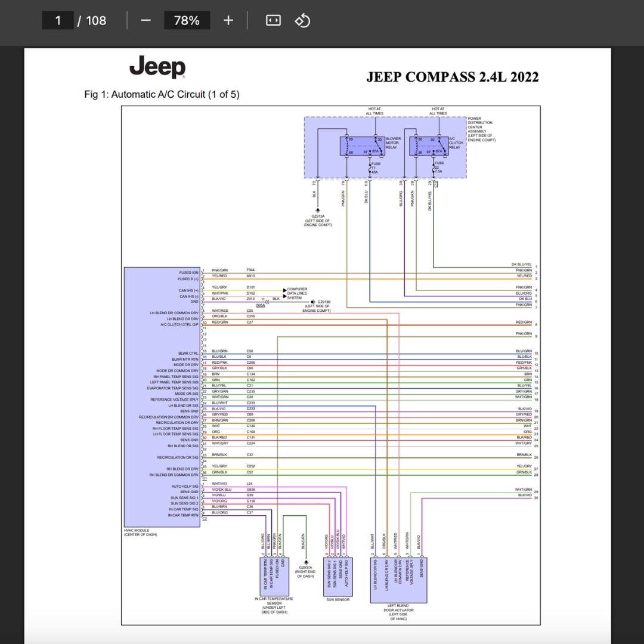Viewport: 644px width, 644px height.
Task: Select the page number input field
Action: [x=58, y=20]
